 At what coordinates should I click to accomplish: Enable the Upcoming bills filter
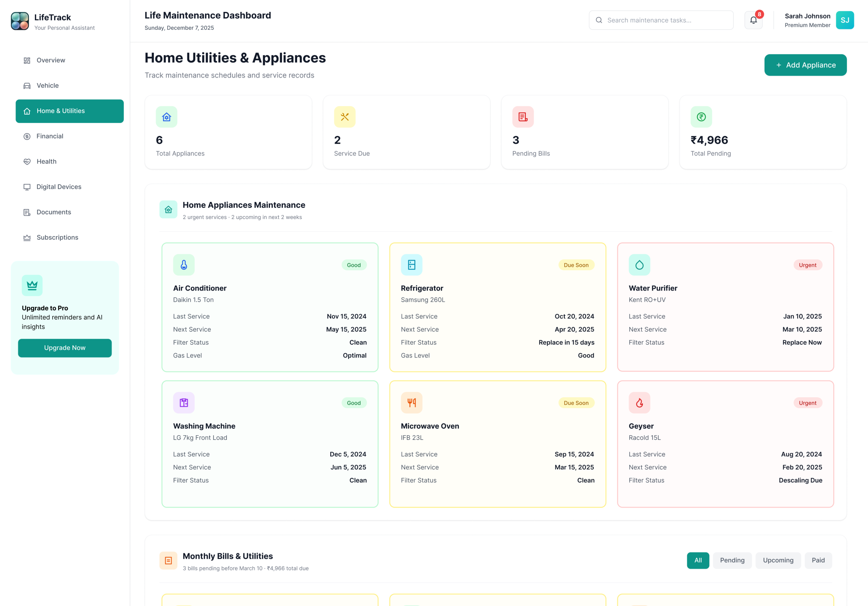point(778,560)
